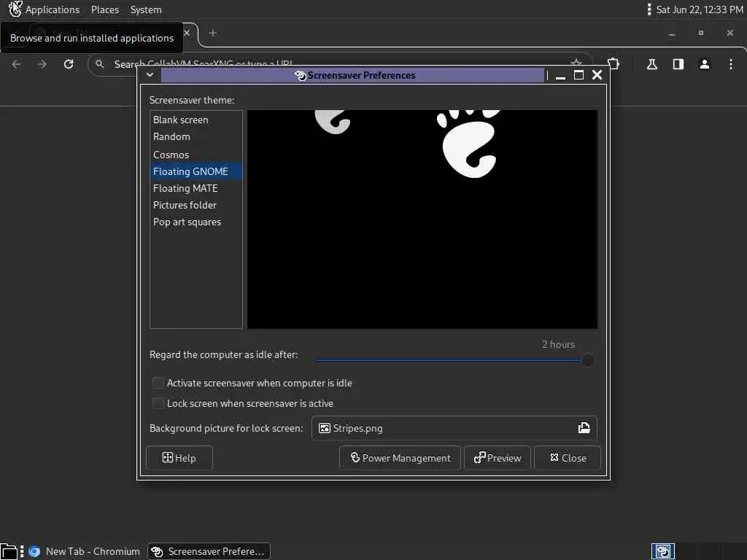Image resolution: width=747 pixels, height=560 pixels.
Task: Choose the Cosmos screensaver theme
Action: [196, 155]
